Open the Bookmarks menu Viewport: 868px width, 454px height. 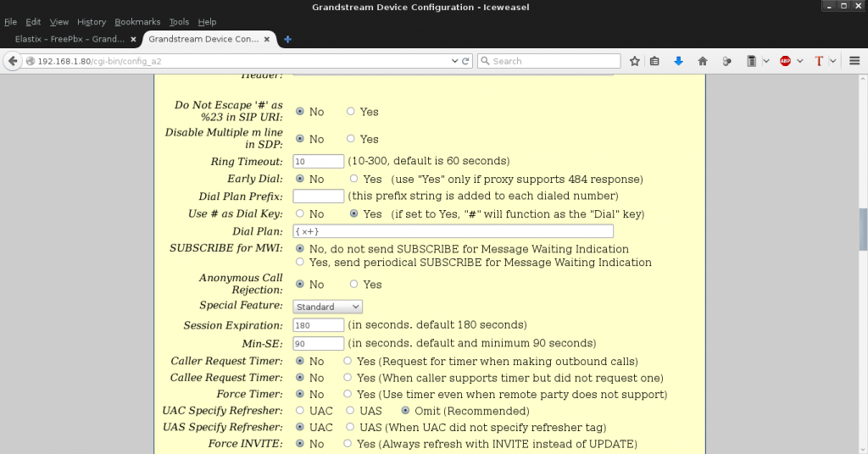136,21
